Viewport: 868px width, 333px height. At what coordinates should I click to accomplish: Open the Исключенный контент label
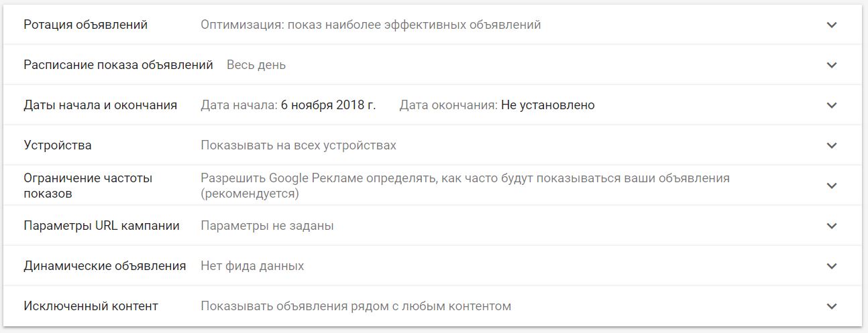click(91, 306)
